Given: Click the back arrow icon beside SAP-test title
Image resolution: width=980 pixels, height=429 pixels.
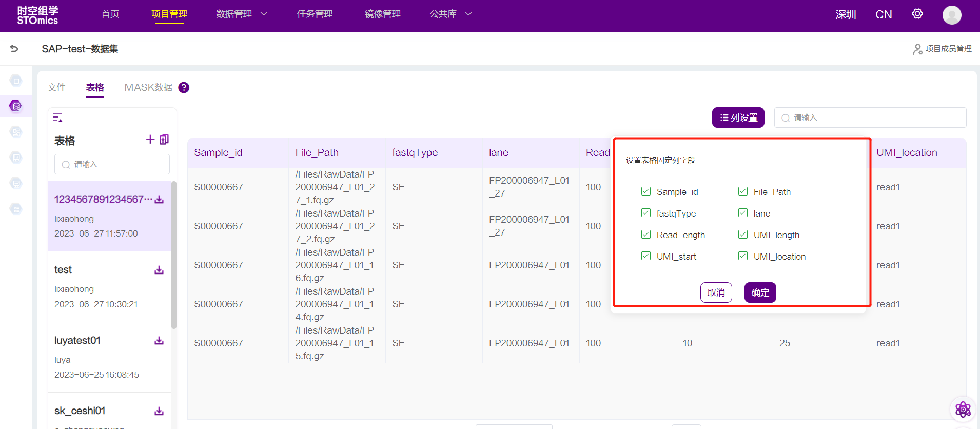Looking at the screenshot, I should pos(14,48).
